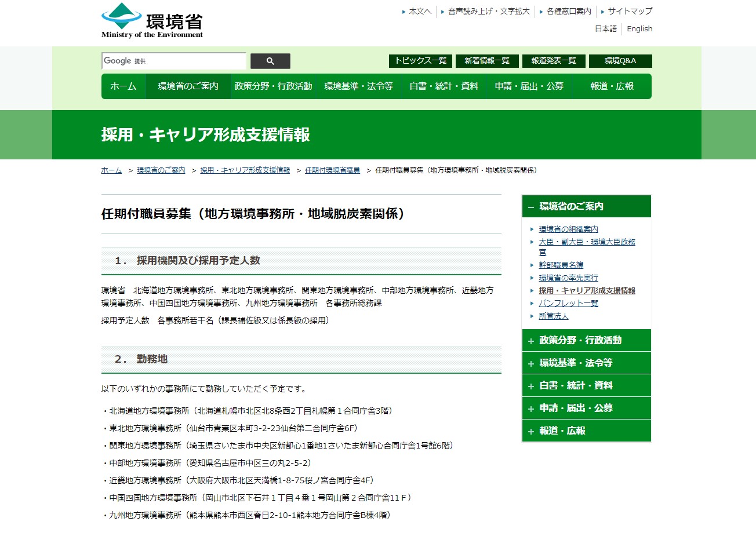This screenshot has width=756, height=536.
Task: Expand the 政策分野・行政活動 sidebar section
Action: pyautogui.click(x=586, y=340)
